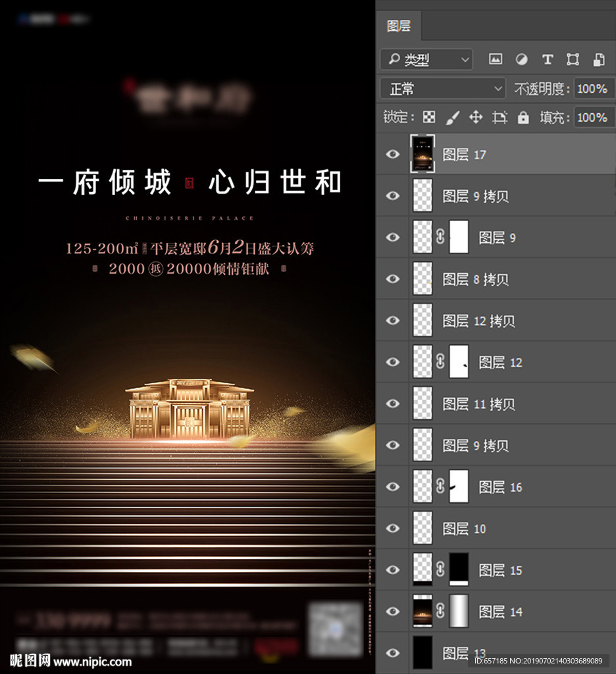The image size is (616, 674).
Task: Click the 不透明度 opacity label
Action: (x=542, y=89)
